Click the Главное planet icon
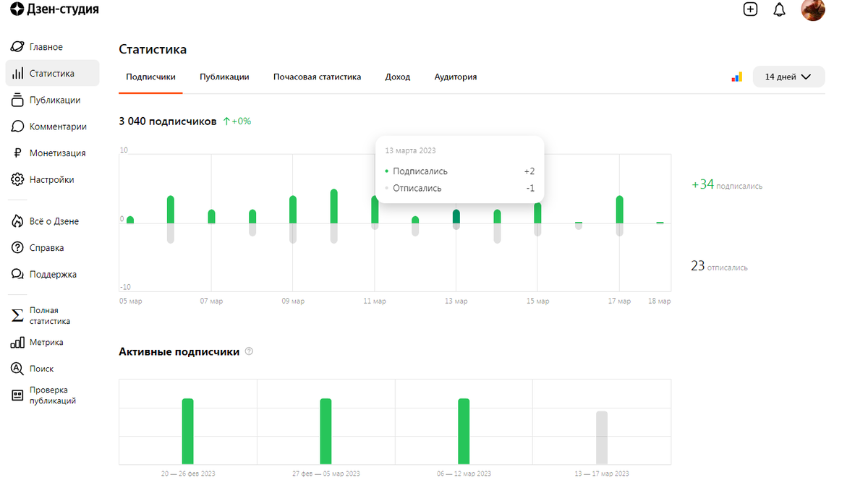 (x=17, y=47)
